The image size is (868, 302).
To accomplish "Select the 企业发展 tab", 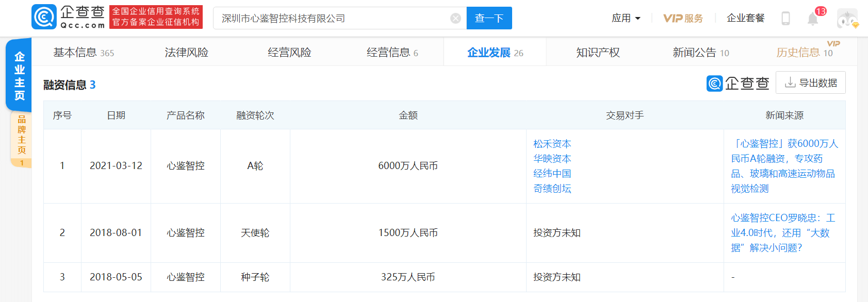I will click(x=495, y=53).
